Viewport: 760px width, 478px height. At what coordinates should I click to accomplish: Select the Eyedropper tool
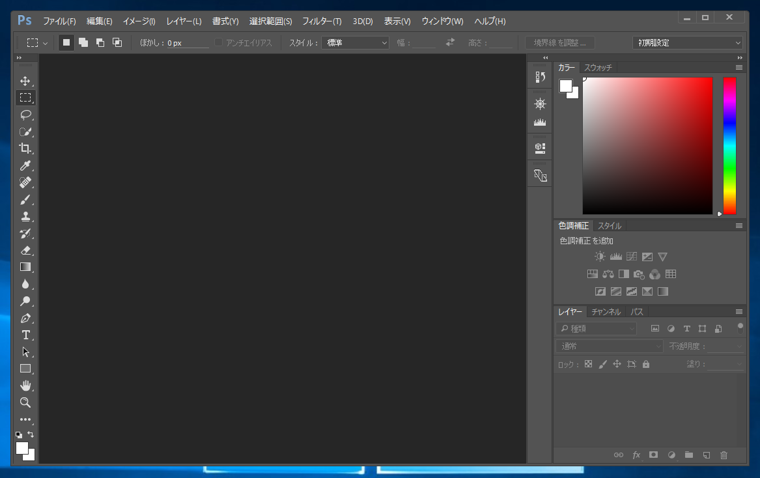click(x=25, y=166)
